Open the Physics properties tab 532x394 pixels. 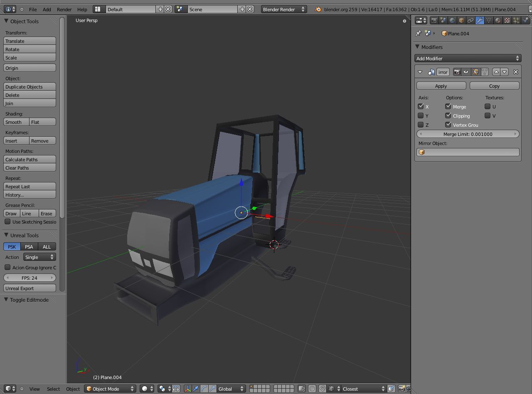pos(525,20)
